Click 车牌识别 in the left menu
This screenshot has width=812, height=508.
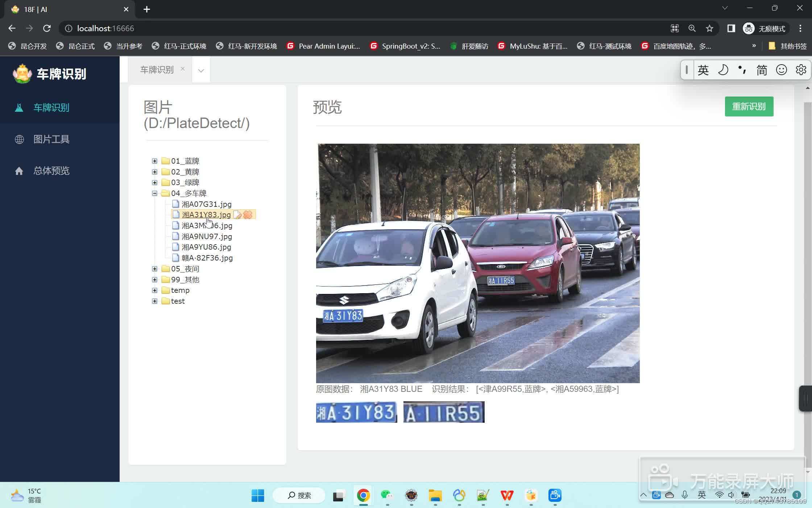point(51,108)
